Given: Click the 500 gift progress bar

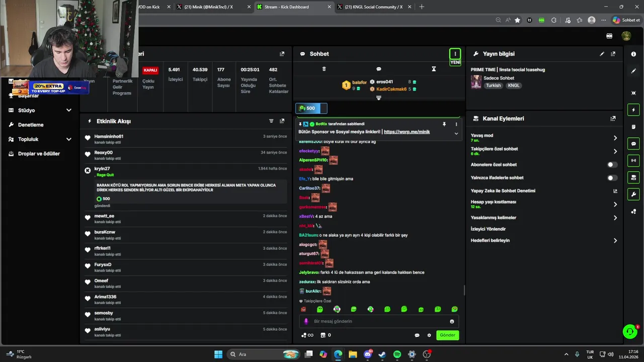Looking at the screenshot, I should pyautogui.click(x=311, y=108).
